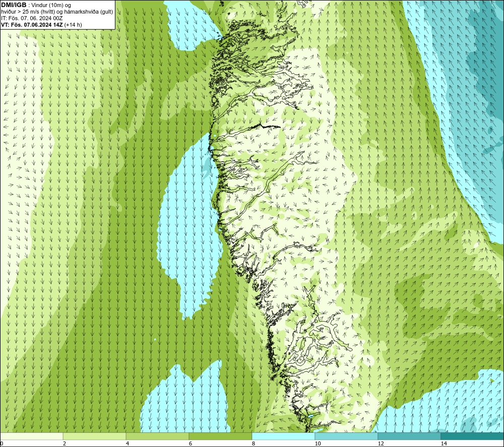Click the "(+14 h)" forecast offset text
The width and height of the screenshot is (504, 447).
point(73,25)
